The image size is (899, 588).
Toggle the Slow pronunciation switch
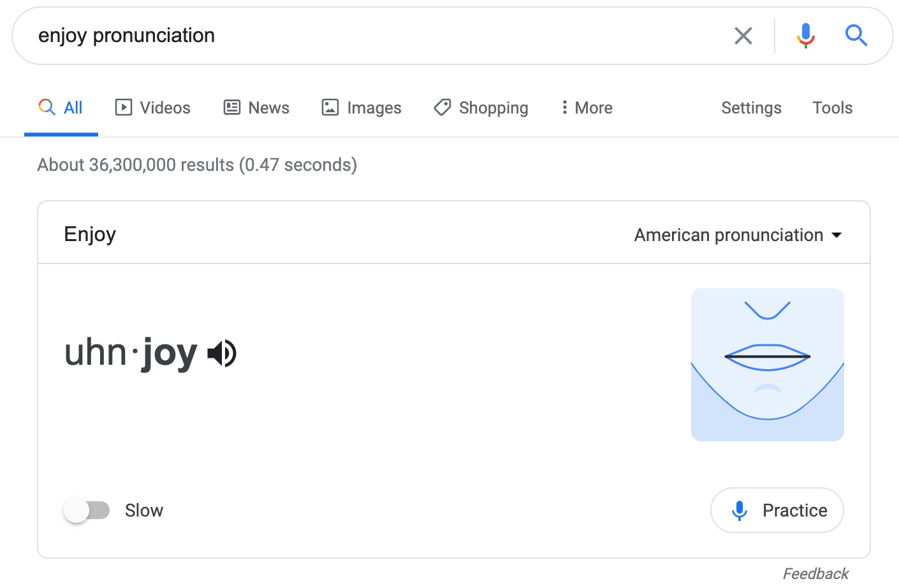(87, 510)
